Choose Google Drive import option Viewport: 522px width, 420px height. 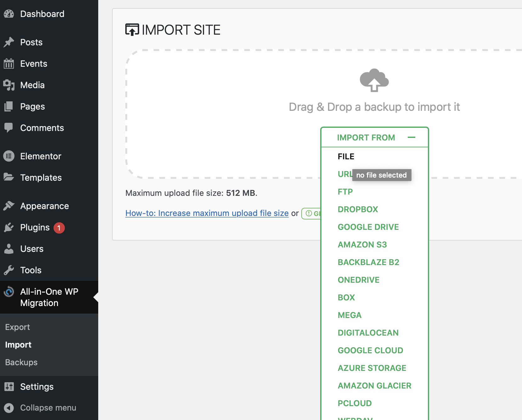(x=368, y=227)
